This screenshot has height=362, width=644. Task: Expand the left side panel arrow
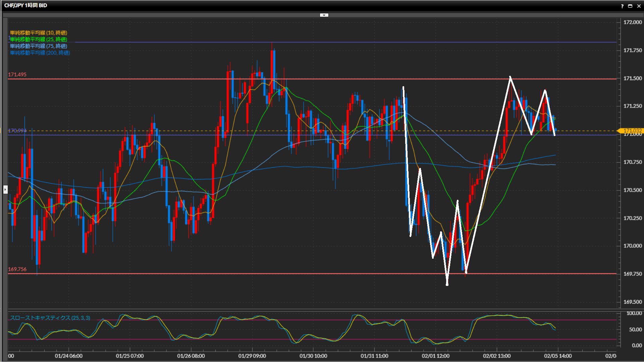(x=5, y=190)
